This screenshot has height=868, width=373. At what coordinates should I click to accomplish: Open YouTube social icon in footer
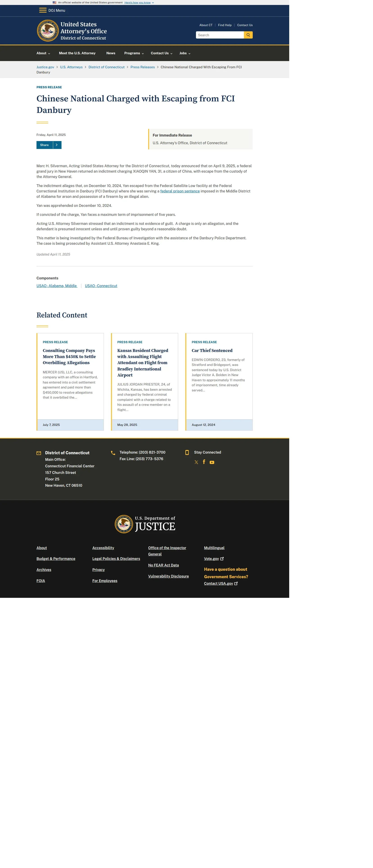coord(212,462)
